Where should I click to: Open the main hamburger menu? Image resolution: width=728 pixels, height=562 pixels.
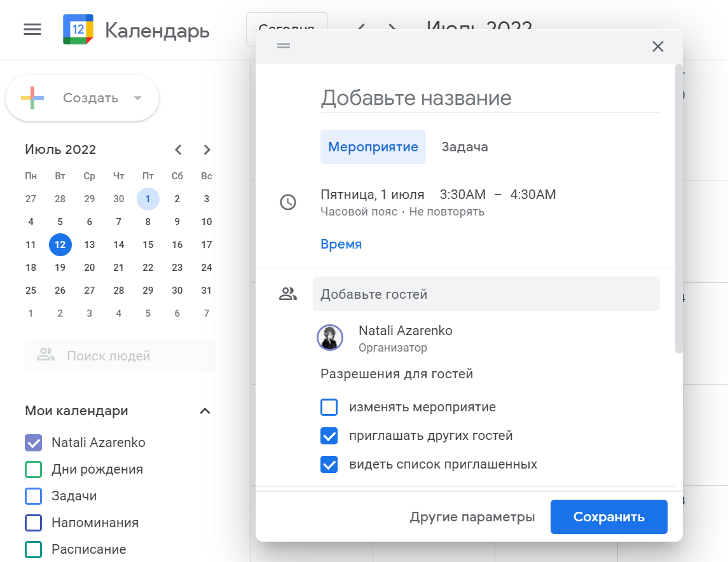point(32,30)
